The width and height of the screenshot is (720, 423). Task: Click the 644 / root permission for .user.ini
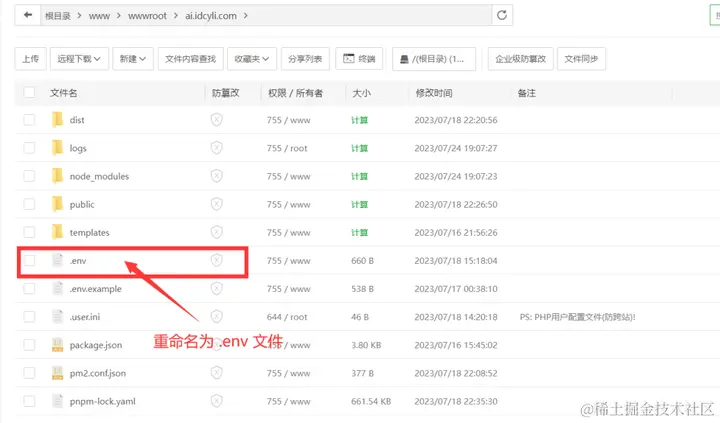click(287, 316)
